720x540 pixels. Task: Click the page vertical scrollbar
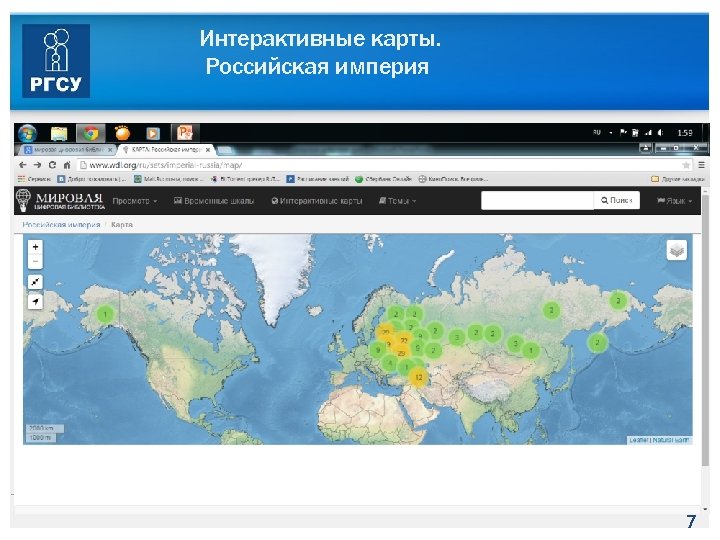pos(705,329)
